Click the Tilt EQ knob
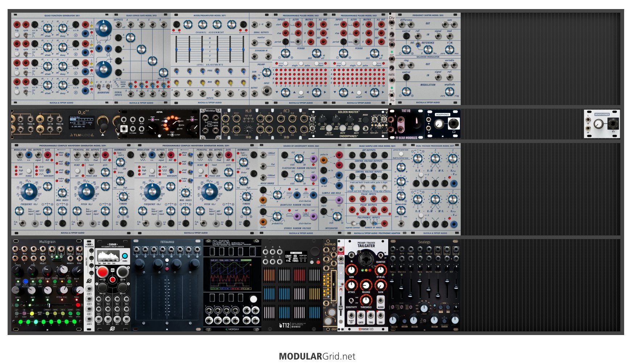This screenshot has height=364, width=635. [416, 123]
